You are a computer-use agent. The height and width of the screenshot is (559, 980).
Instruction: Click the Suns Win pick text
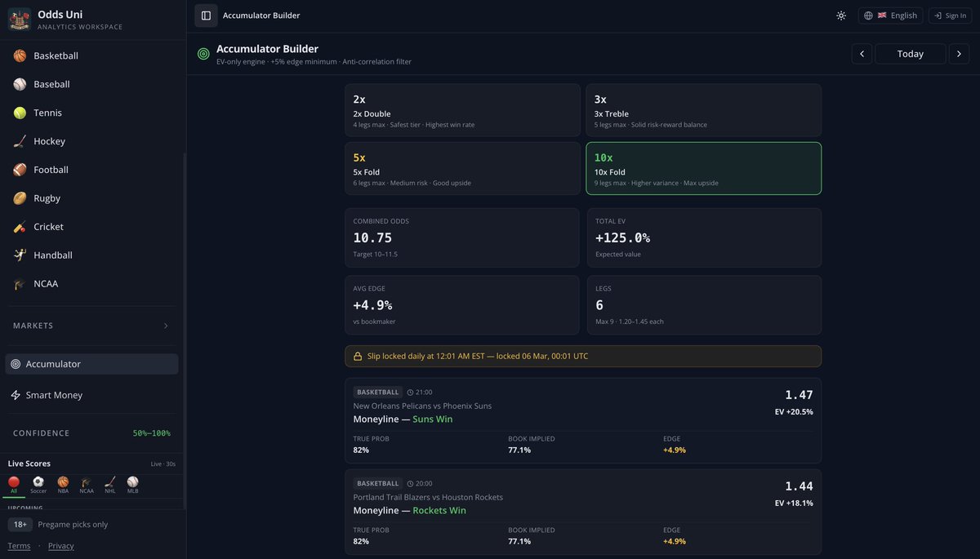point(433,419)
